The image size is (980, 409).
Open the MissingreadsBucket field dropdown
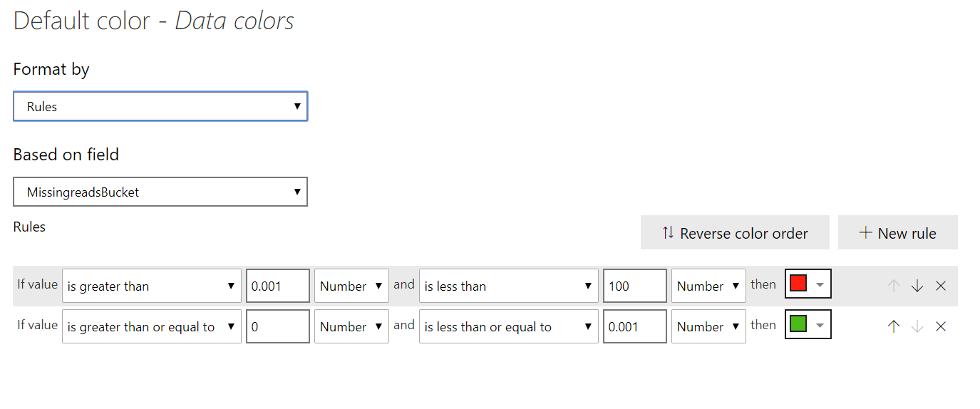click(x=160, y=192)
